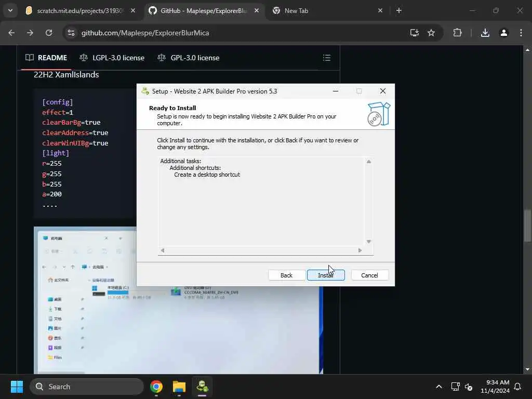This screenshot has width=532, height=399.
Task: Go Back in the setup wizard
Action: (x=286, y=275)
